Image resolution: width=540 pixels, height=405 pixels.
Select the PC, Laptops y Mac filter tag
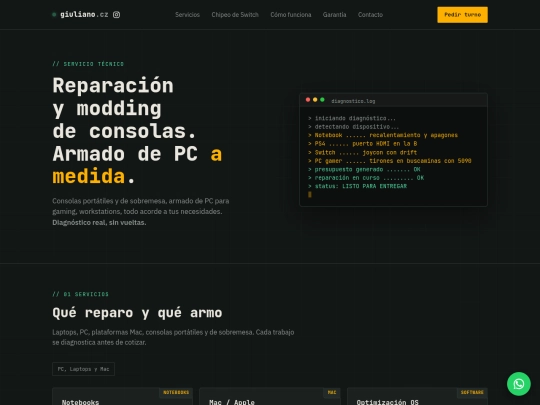pos(83,369)
